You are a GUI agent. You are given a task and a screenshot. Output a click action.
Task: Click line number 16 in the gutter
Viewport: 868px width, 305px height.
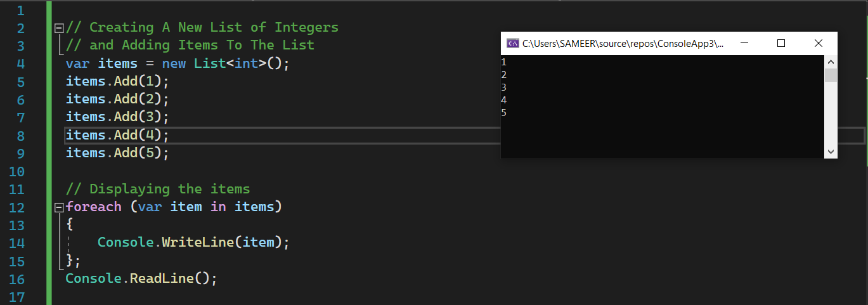[x=18, y=280]
